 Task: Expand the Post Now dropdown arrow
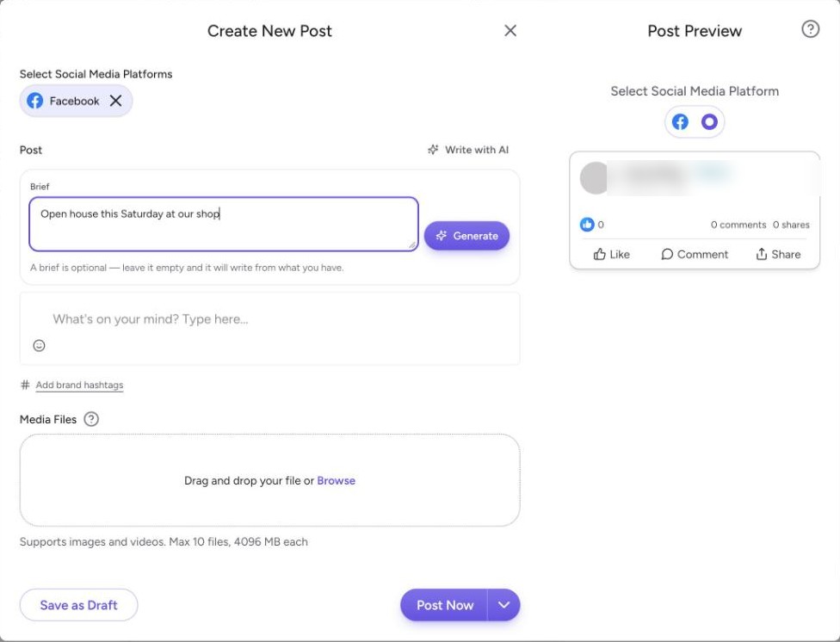[x=503, y=605]
